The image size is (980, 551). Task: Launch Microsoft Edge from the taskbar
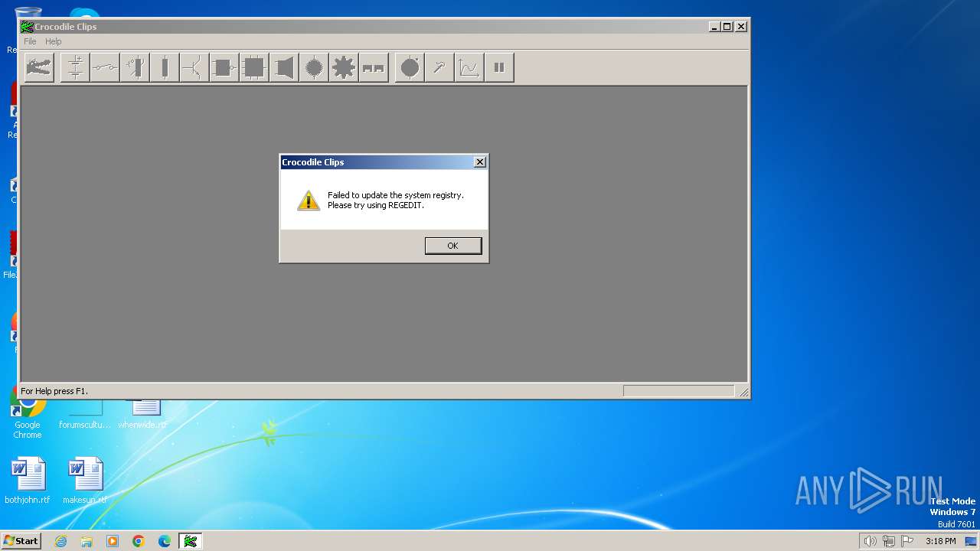coord(165,541)
